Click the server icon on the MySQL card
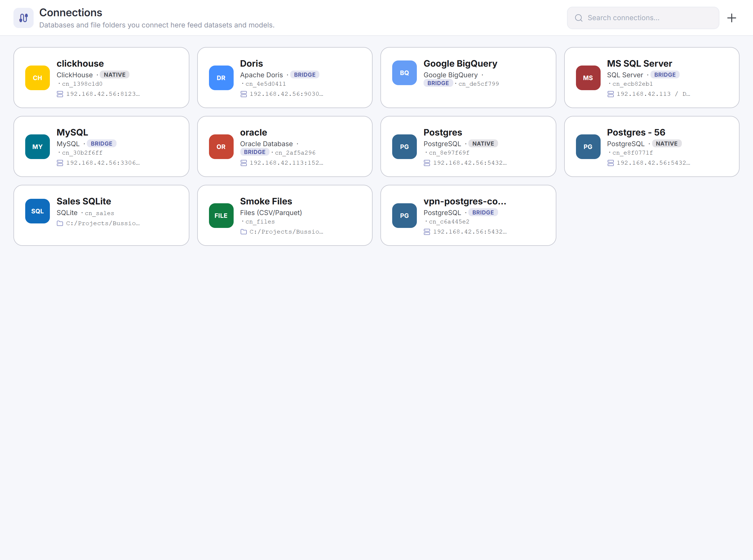The height and width of the screenshot is (560, 753). pyautogui.click(x=60, y=163)
